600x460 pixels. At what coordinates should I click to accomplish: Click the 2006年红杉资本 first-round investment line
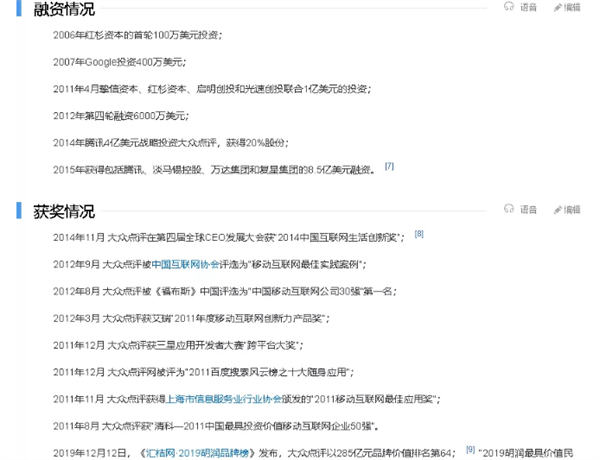click(137, 35)
